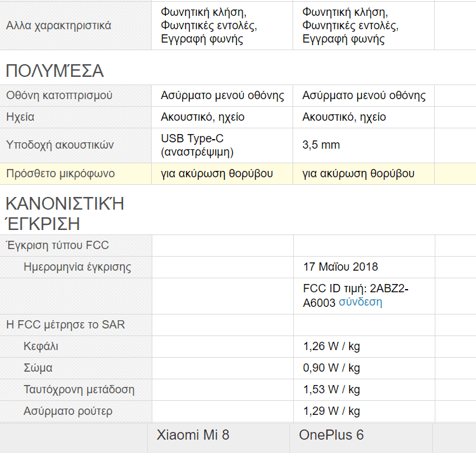The image size is (476, 453).
Task: Select the ΚΑΝΟΝΙΣΤΙΚΉ ΈΓΚΡΙΣΗ section heading
Action: click(x=65, y=213)
